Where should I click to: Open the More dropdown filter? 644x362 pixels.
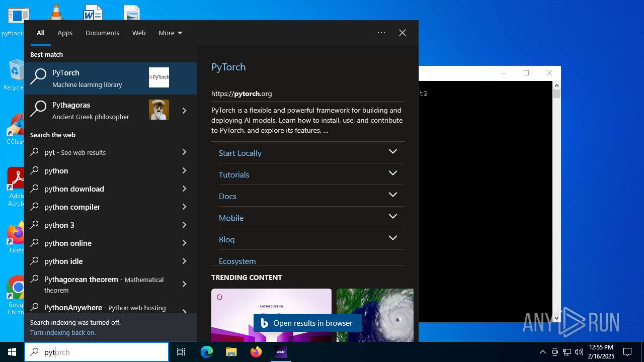pyautogui.click(x=171, y=33)
